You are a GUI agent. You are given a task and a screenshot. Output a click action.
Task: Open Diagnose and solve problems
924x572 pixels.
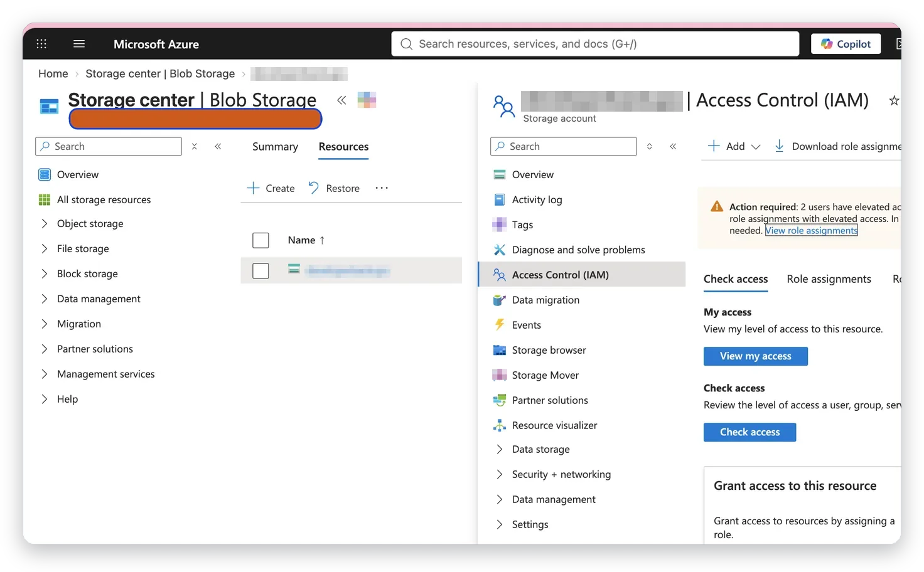coord(578,250)
